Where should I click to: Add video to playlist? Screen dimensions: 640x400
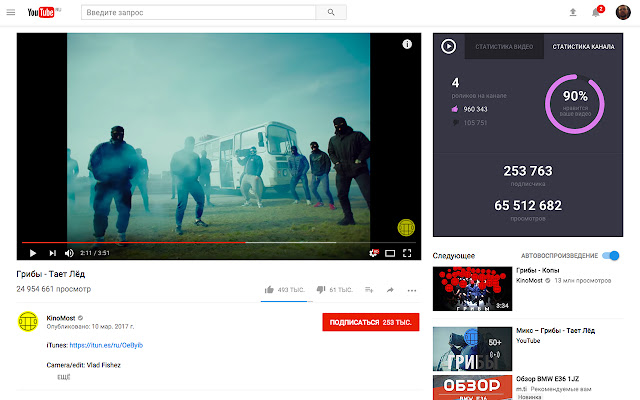(369, 290)
